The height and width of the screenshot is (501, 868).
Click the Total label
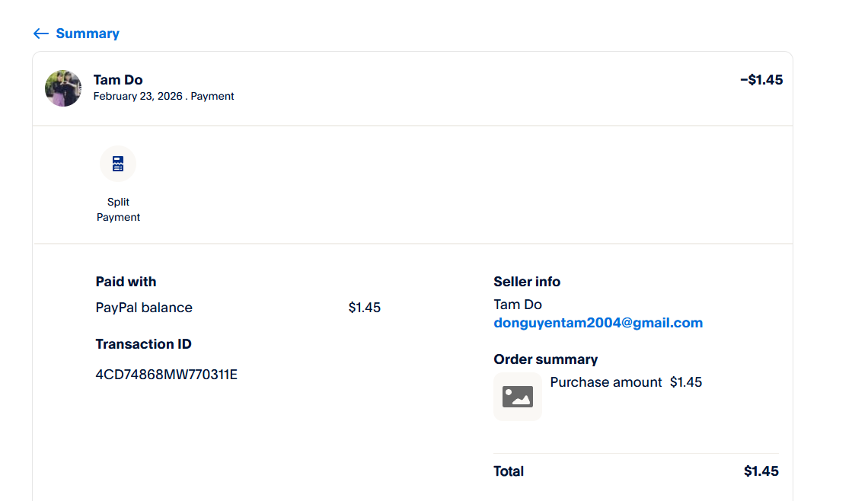509,471
